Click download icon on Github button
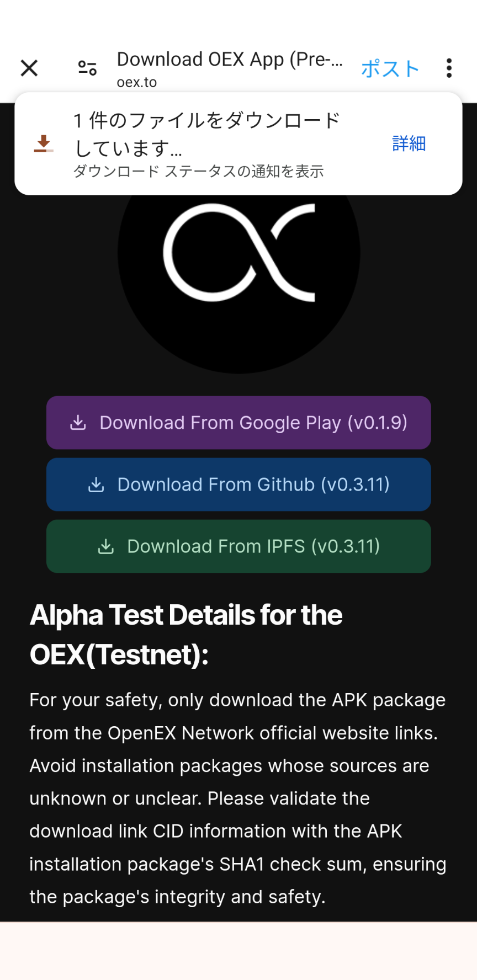The image size is (477, 980). coord(96,484)
